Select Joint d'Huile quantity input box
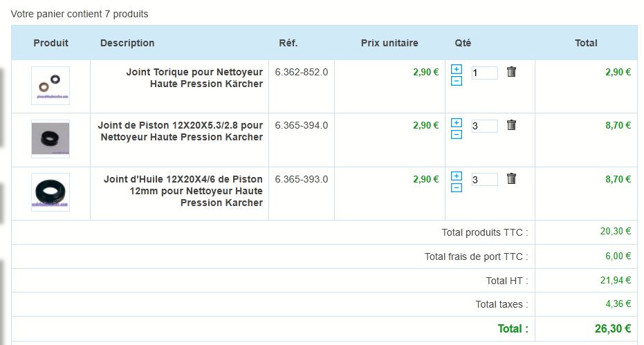644x345 pixels. (x=484, y=180)
